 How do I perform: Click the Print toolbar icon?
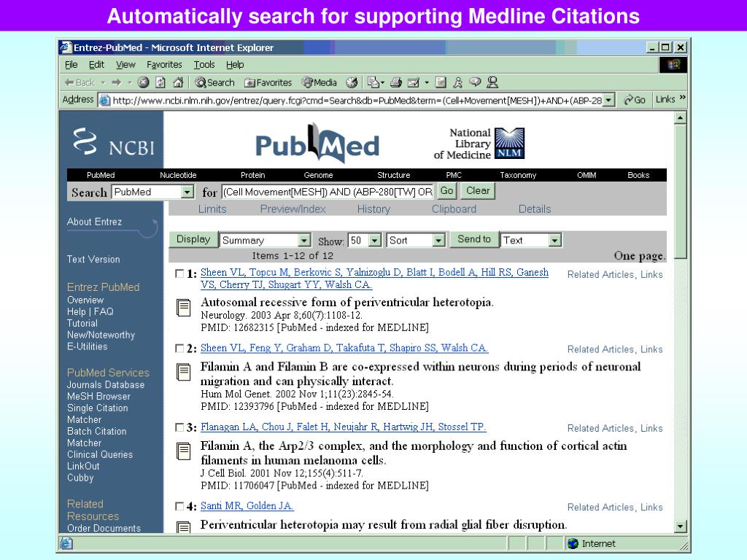point(396,82)
